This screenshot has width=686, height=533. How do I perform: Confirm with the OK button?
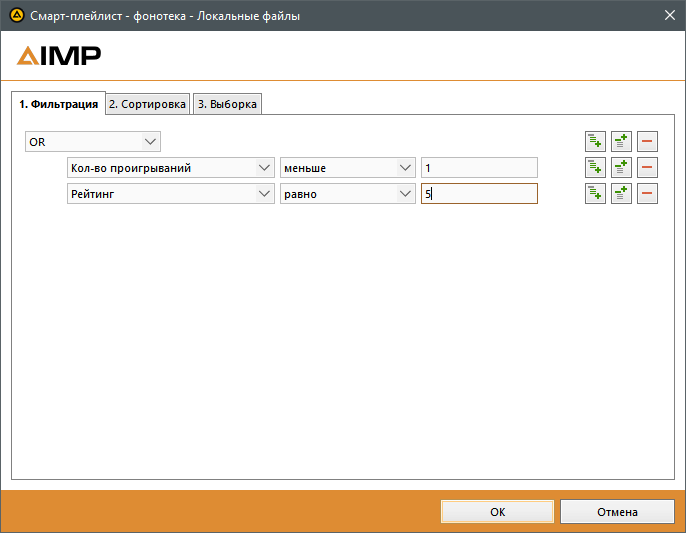[x=497, y=512]
